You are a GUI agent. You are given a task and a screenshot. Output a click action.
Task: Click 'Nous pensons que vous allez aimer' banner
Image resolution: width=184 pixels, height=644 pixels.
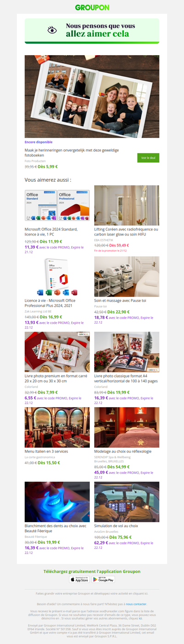(x=92, y=31)
